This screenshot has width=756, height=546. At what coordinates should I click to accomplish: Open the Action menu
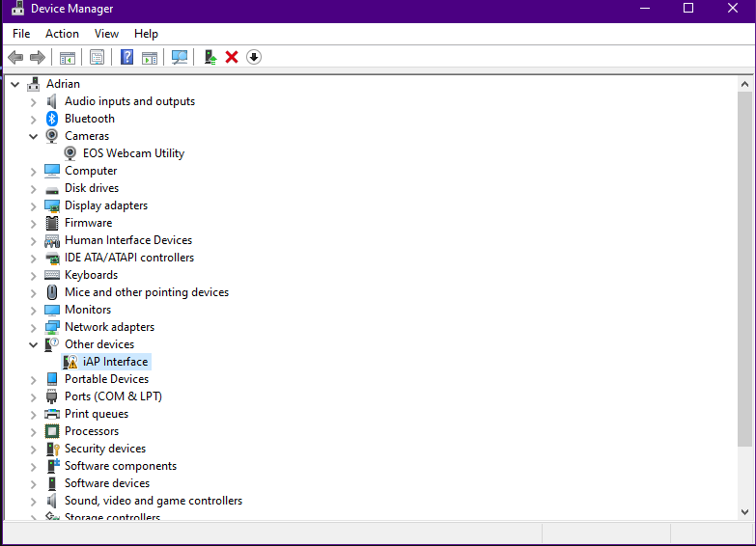[x=62, y=34]
